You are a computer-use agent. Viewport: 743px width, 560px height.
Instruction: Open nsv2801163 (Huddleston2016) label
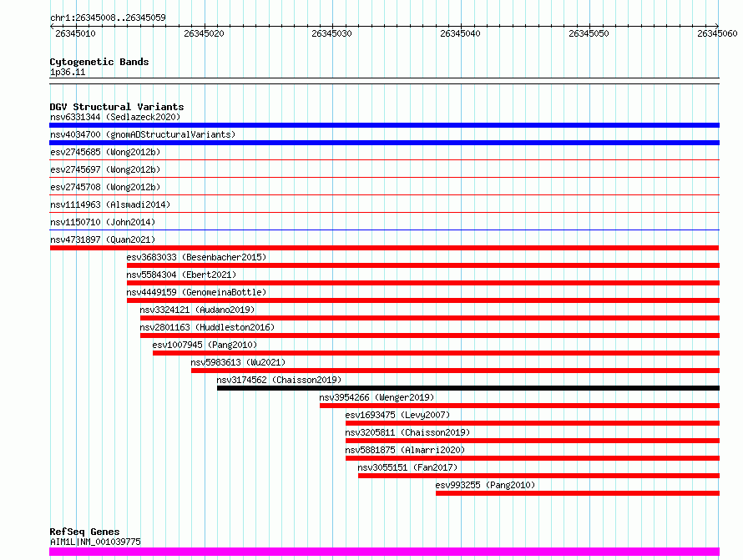point(207,327)
